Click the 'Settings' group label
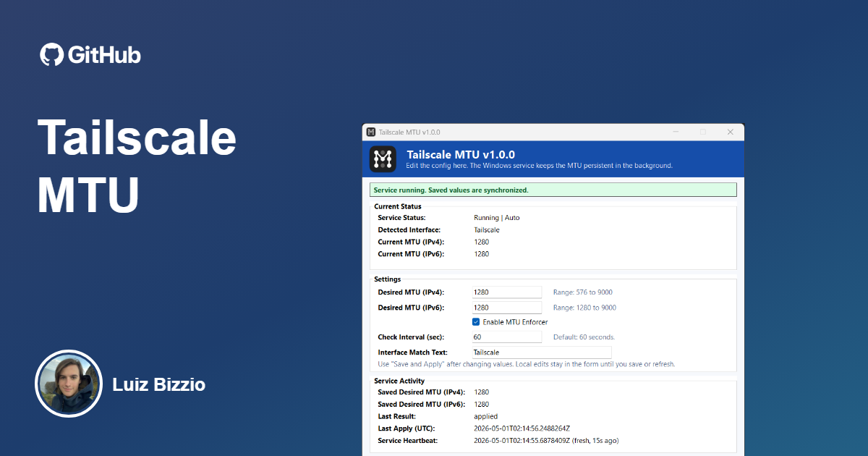The height and width of the screenshot is (456, 868). click(388, 279)
